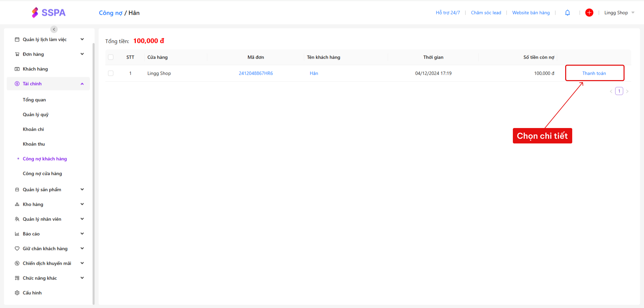Expand the Chức năng khác chevron
Viewport: 644px width, 308px height.
pyautogui.click(x=82, y=278)
